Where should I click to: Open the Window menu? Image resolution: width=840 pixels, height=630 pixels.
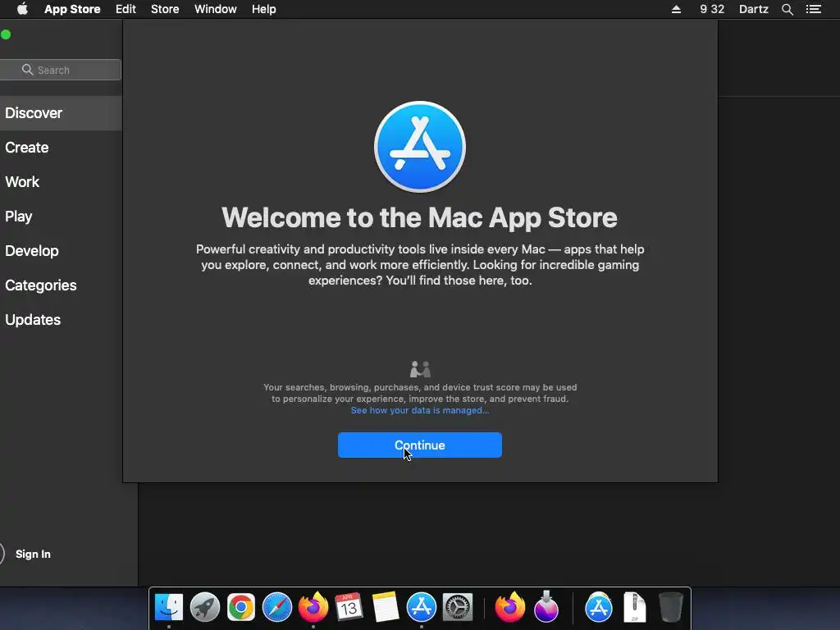coord(216,9)
